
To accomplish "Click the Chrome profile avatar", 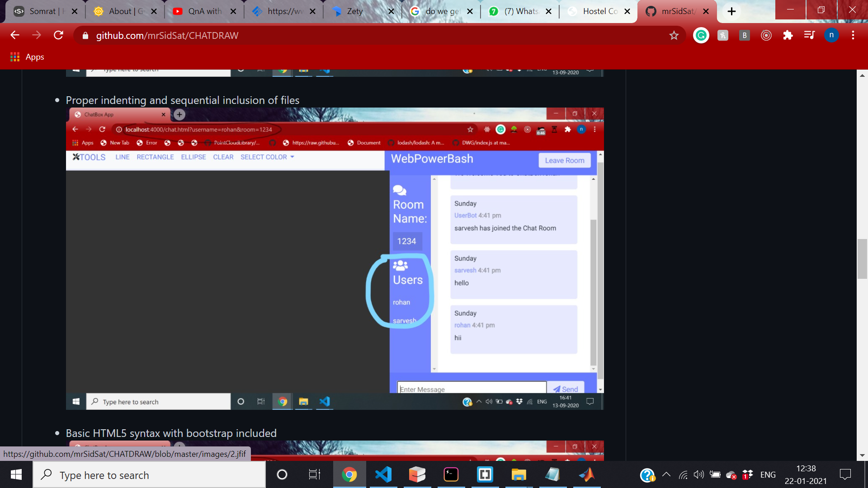I will coord(831,35).
